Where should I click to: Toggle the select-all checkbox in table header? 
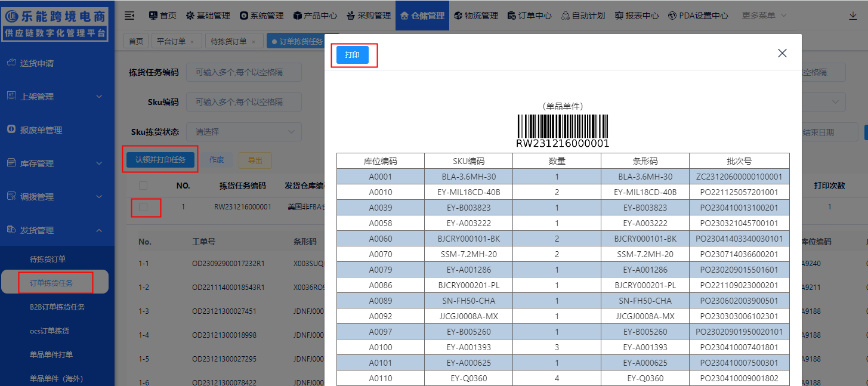143,186
